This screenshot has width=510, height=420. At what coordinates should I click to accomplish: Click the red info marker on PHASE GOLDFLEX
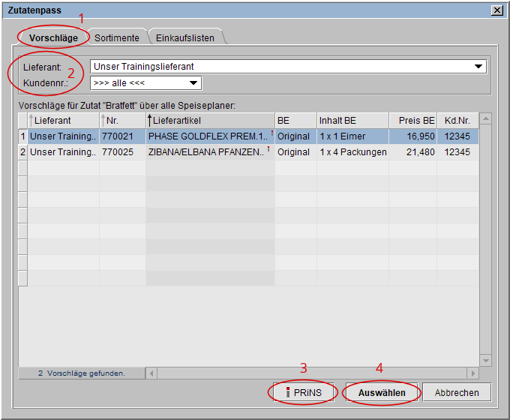click(271, 134)
